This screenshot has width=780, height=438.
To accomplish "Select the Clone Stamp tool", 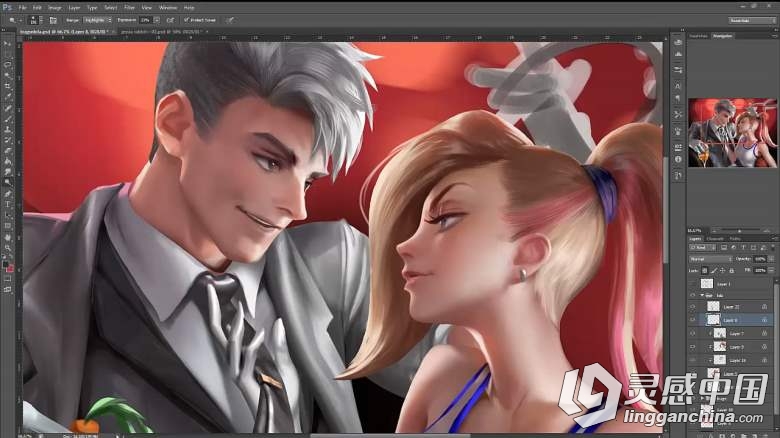I will [8, 129].
